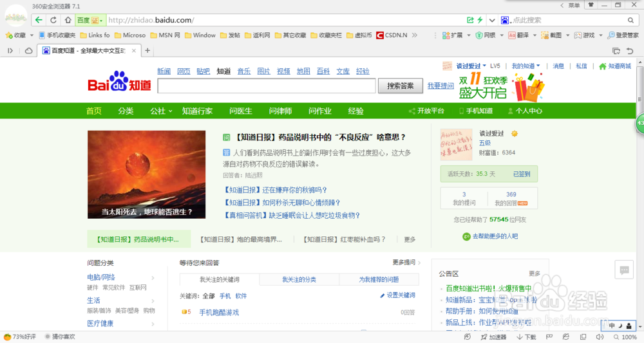Click the 搜索答案 button
Screen dimensions: 644x343
pyautogui.click(x=401, y=86)
